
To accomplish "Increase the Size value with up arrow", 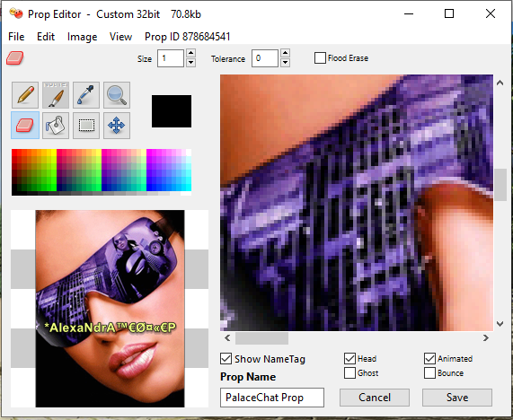I will (190, 53).
